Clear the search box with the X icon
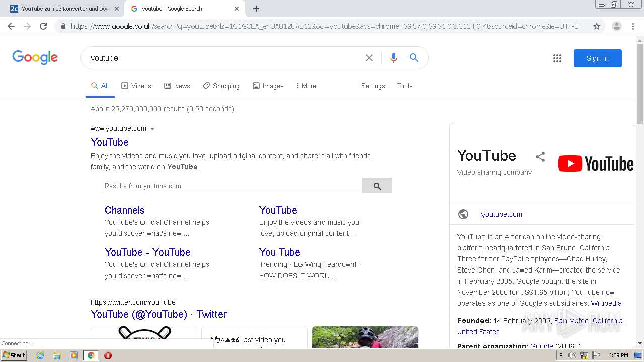Viewport: 644px width, 362px height. coord(369,58)
